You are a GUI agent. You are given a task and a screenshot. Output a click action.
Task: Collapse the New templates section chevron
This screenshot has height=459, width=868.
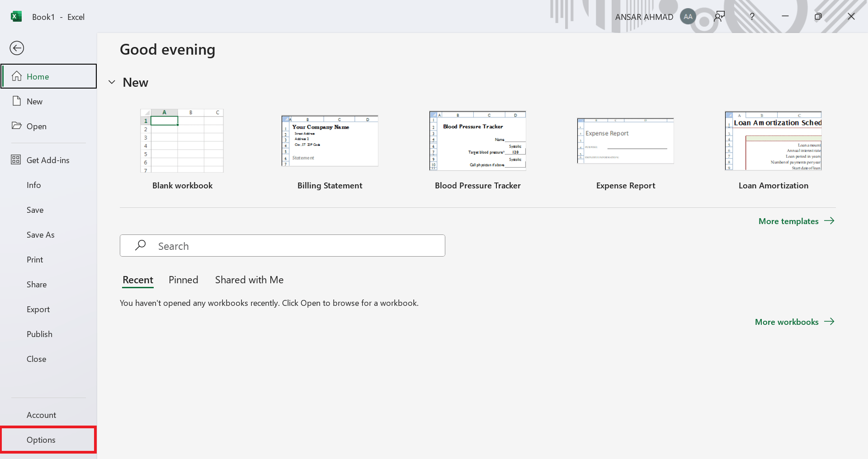112,82
